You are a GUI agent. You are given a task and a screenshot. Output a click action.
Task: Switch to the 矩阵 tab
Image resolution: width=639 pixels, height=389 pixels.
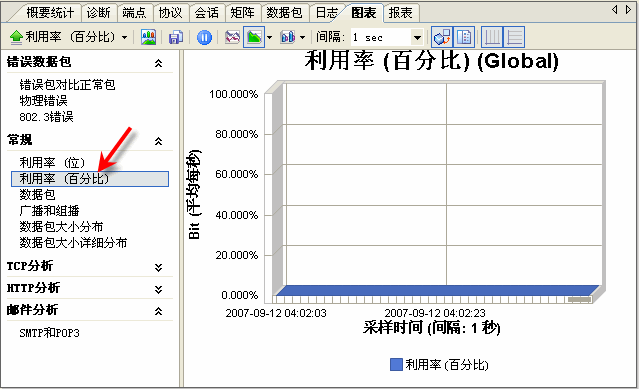242,13
